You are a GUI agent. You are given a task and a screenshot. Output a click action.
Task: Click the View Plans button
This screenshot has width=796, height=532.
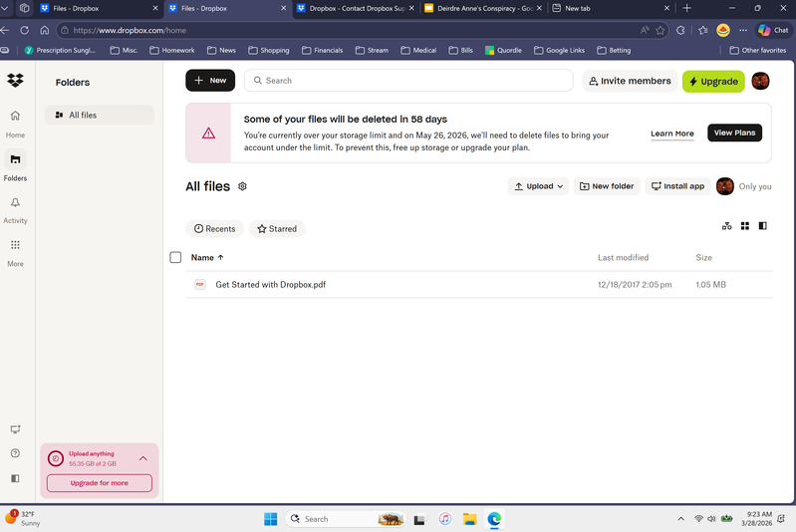pyautogui.click(x=734, y=133)
